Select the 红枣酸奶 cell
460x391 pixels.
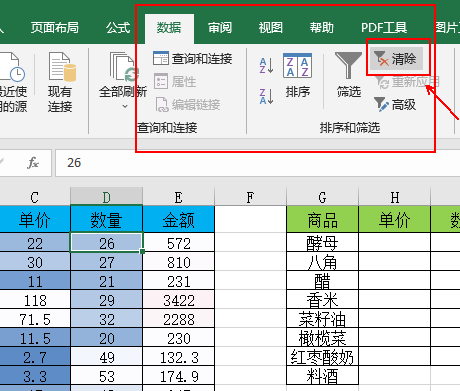pyautogui.click(x=322, y=357)
